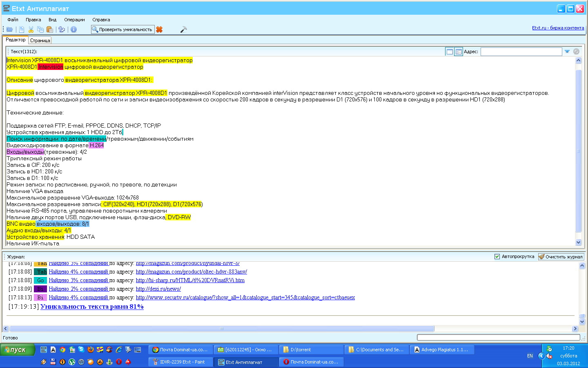Open the dexi.ru/news link

pyautogui.click(x=158, y=289)
